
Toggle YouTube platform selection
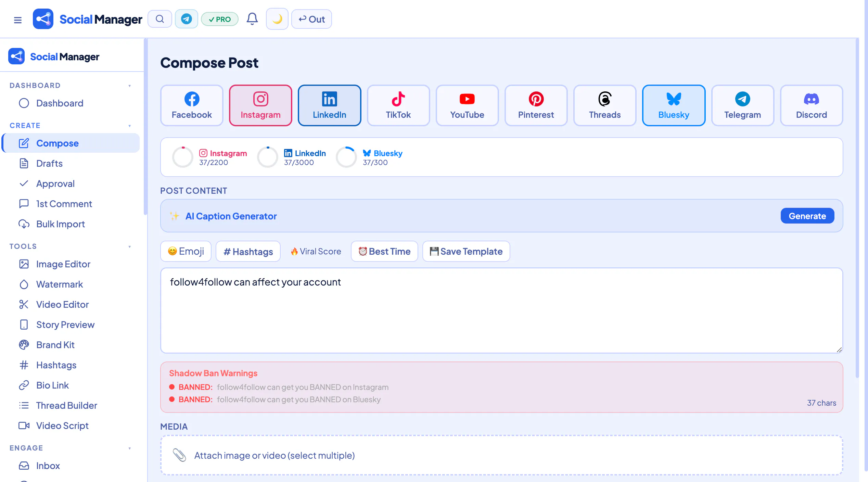tap(467, 105)
